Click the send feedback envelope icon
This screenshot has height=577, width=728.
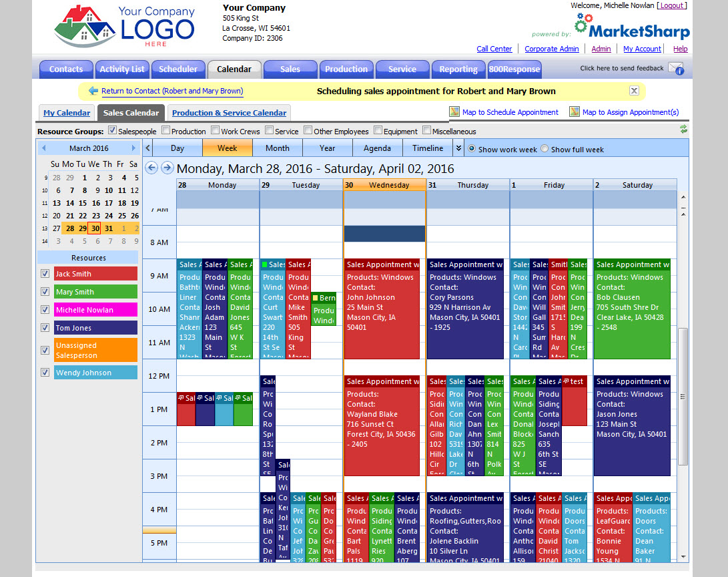pos(676,69)
